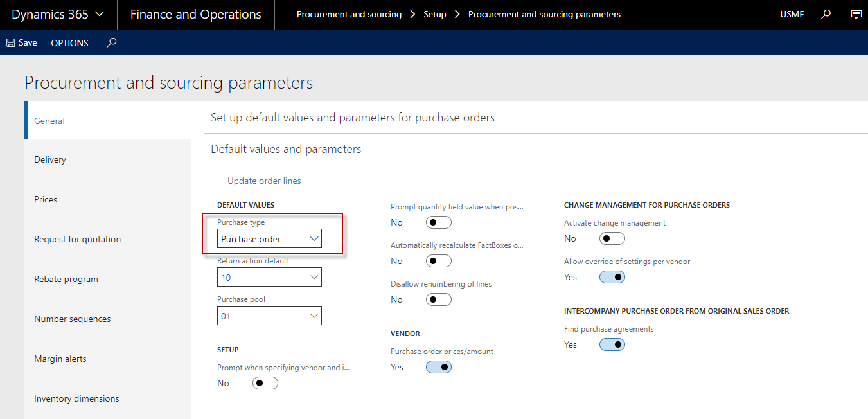Enable Disallow renumbering of lines
The height and width of the screenshot is (419, 868).
pyautogui.click(x=438, y=299)
